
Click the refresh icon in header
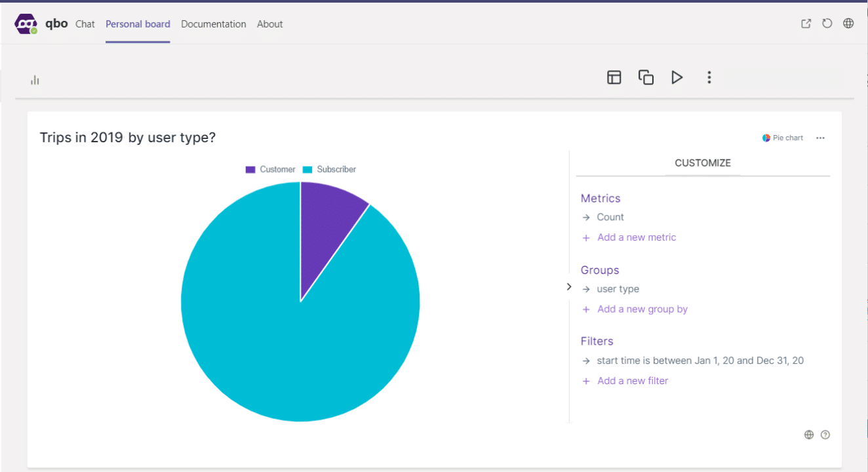tap(827, 24)
